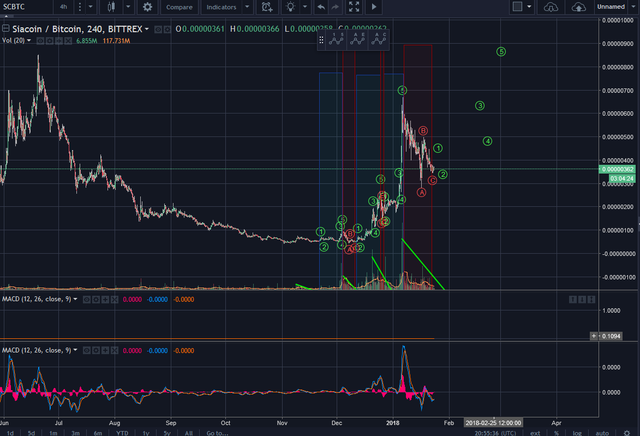Toggle extended hours 'ext' option

click(535, 433)
